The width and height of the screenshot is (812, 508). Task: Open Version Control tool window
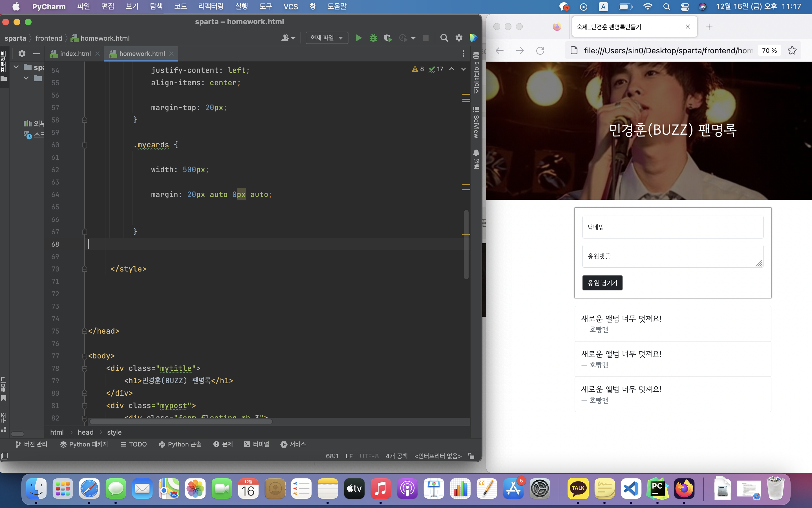tap(31, 444)
